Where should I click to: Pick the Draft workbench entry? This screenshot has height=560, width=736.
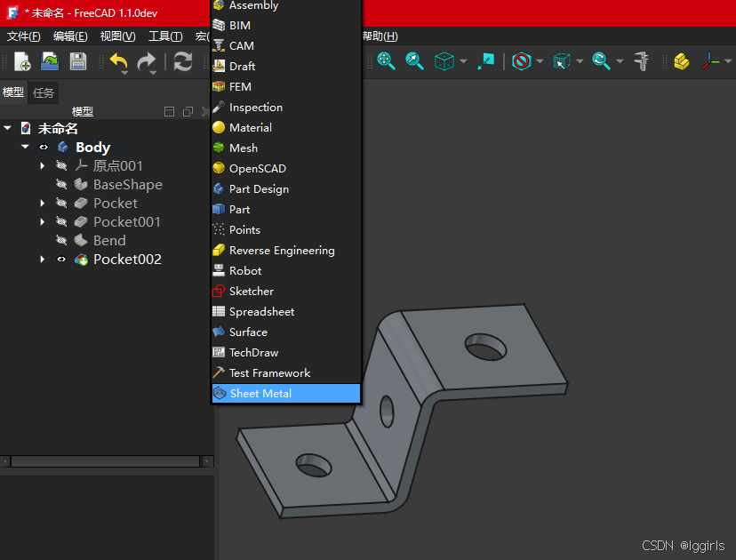pos(286,66)
